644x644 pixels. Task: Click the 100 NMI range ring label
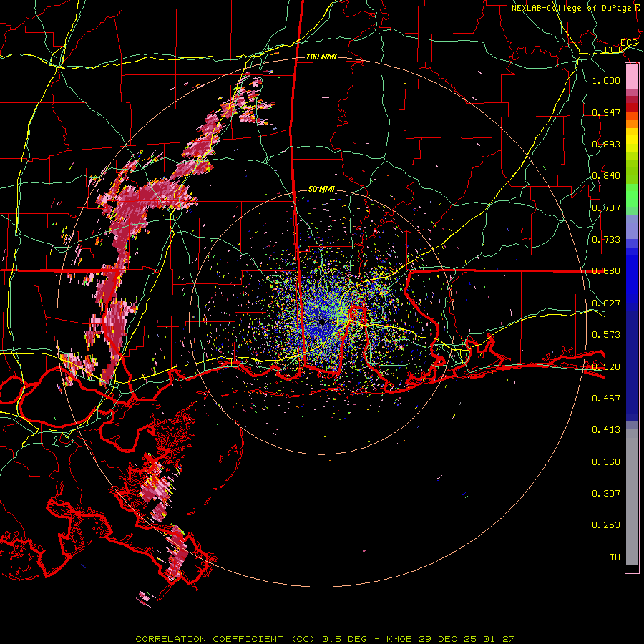click(x=321, y=57)
